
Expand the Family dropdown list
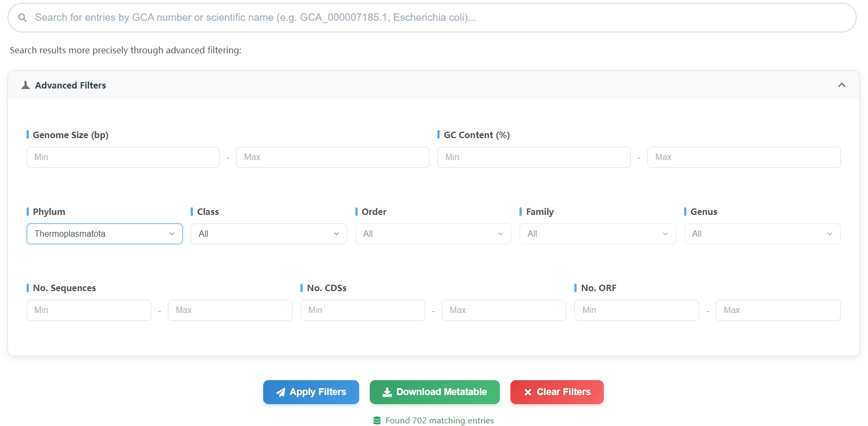coord(598,234)
